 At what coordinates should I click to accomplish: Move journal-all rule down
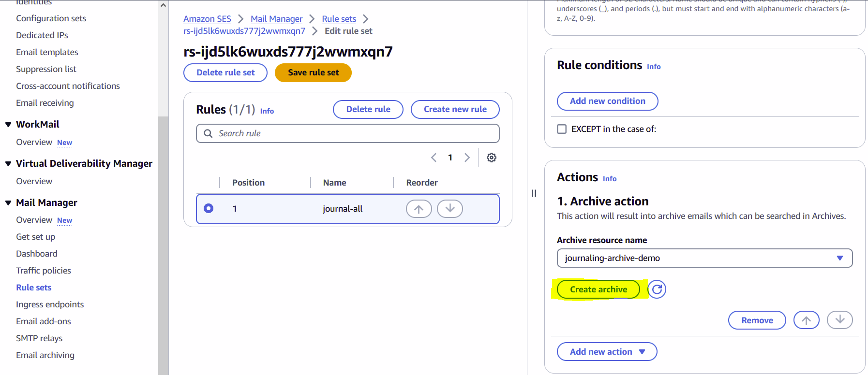(450, 209)
